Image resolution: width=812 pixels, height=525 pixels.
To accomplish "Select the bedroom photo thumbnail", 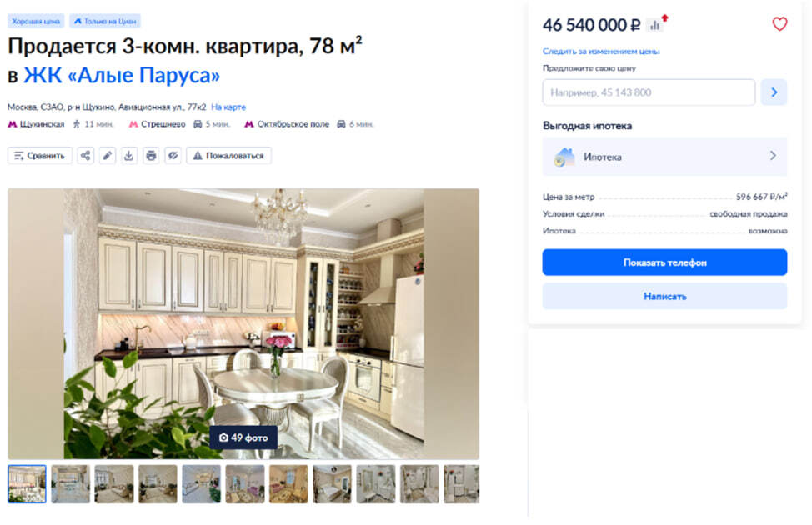I will tap(332, 484).
